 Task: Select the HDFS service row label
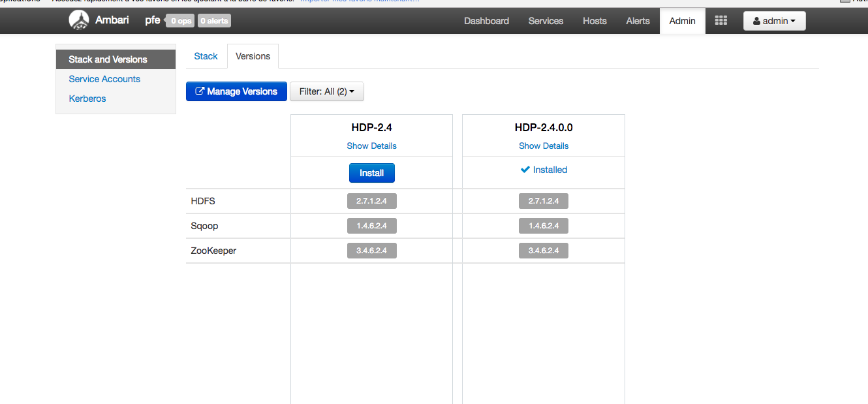click(203, 201)
